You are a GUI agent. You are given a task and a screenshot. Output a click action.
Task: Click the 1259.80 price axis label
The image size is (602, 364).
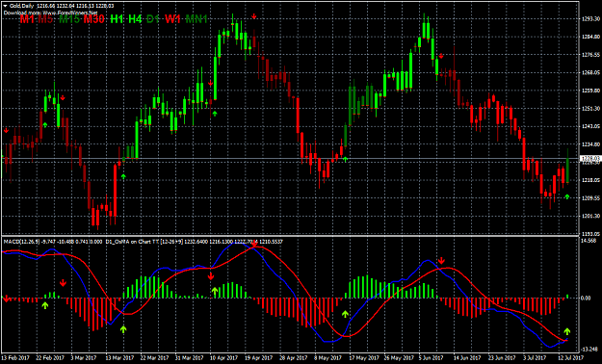[591, 91]
